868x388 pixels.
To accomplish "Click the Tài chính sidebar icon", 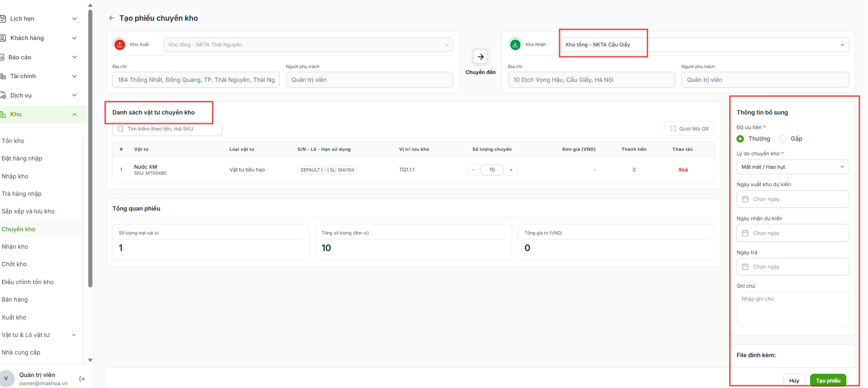I will [x=2, y=76].
